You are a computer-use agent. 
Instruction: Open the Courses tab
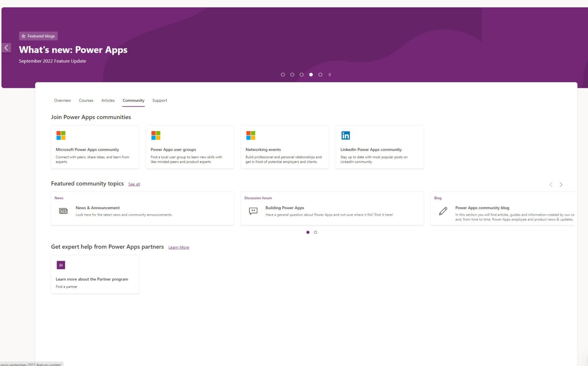(x=86, y=100)
